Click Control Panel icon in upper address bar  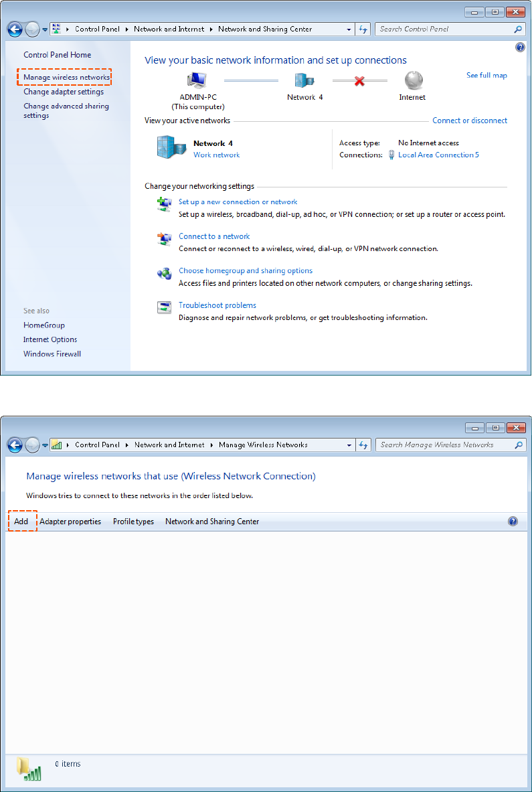click(x=57, y=29)
